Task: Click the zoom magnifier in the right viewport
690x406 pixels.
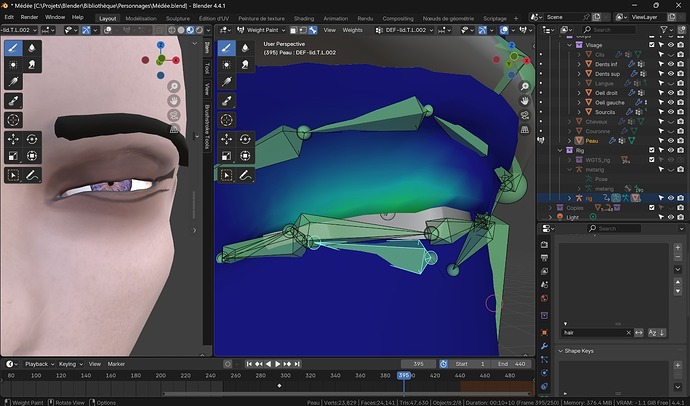Action: point(525,86)
